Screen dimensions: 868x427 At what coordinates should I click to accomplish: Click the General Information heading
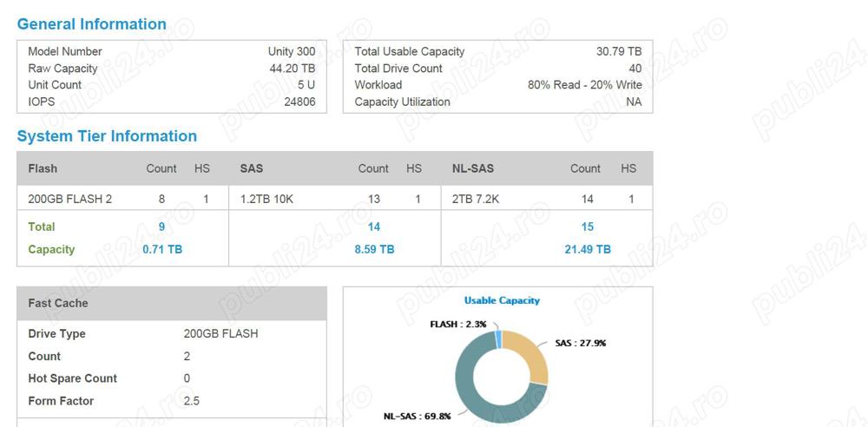coord(91,24)
